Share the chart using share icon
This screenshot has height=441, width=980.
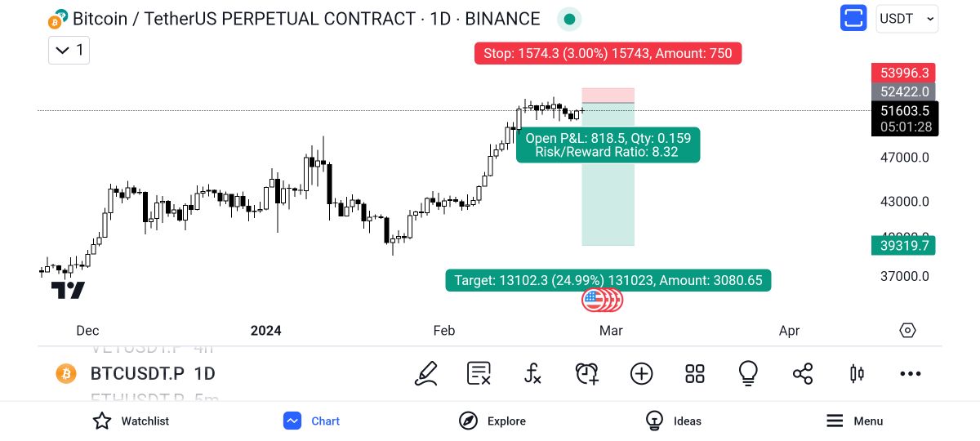[x=803, y=374]
